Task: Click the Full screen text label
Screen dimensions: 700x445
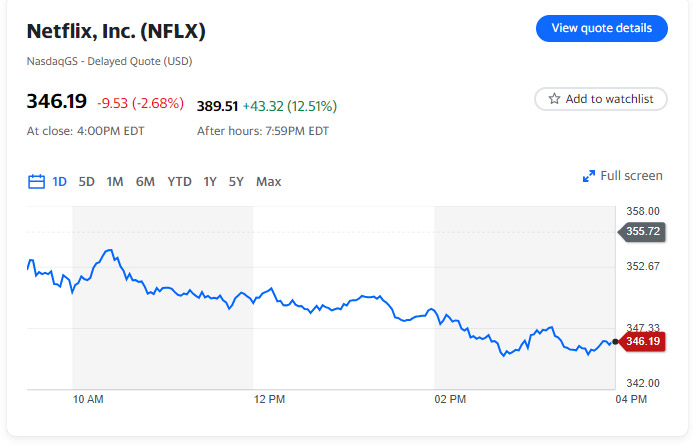Action: [631, 176]
